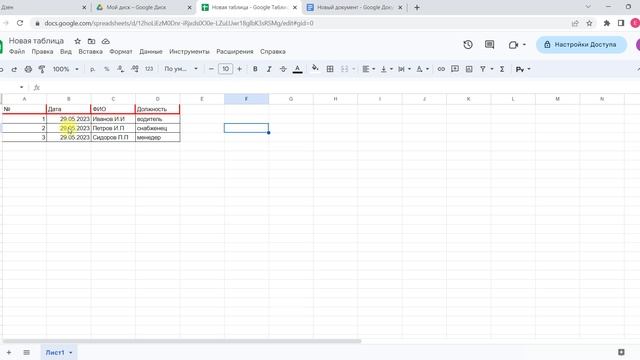The width and height of the screenshot is (640, 360).
Task: Open the zoom 100% dropdown
Action: 65,69
